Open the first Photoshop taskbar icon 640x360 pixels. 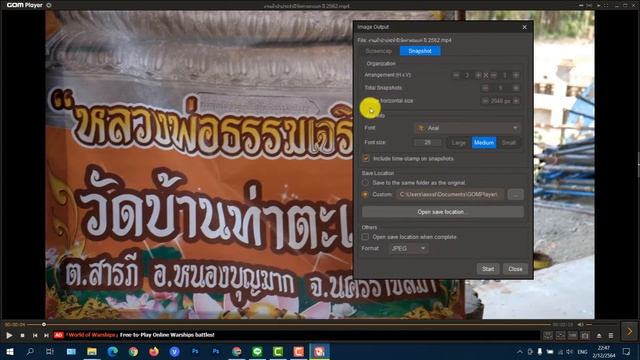pos(195,351)
